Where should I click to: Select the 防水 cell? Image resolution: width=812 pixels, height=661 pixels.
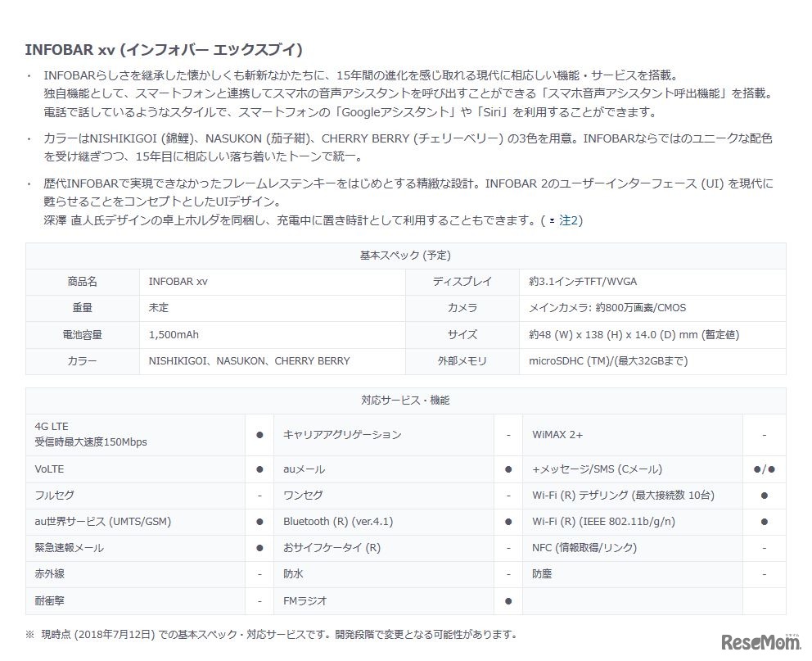click(384, 574)
